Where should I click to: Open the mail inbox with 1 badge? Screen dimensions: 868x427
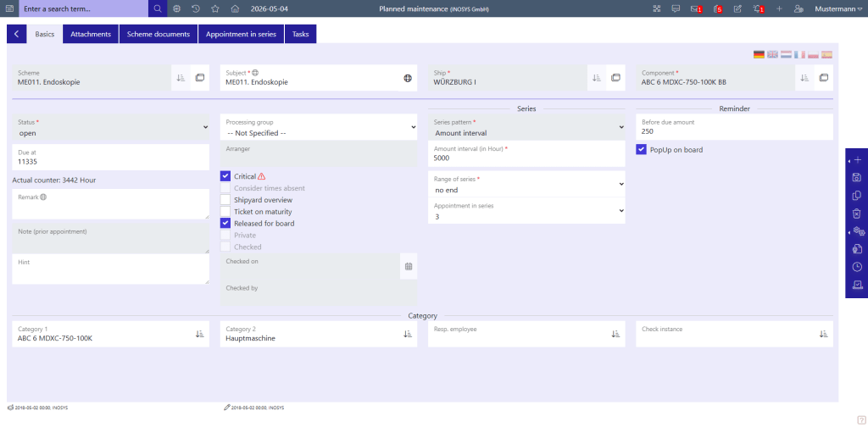pos(696,8)
